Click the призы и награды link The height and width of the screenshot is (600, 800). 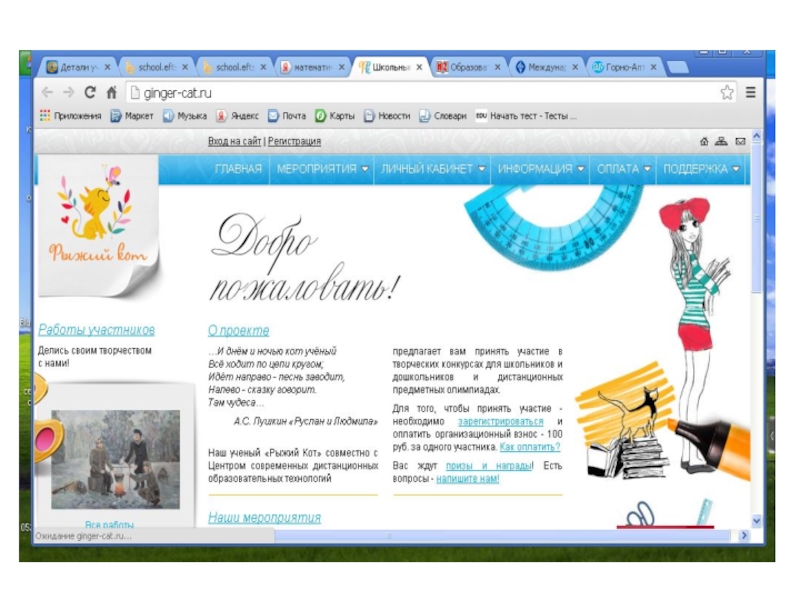click(x=489, y=466)
